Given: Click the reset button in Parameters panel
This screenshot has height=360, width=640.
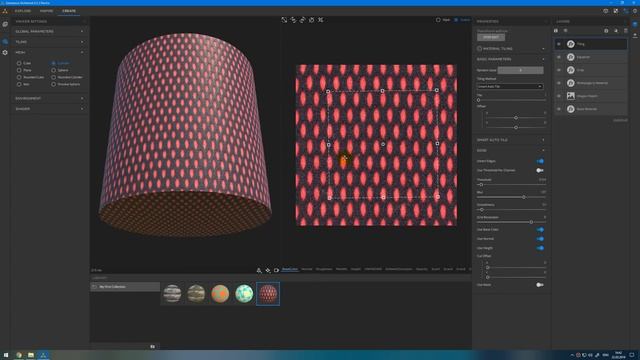Looking at the screenshot, I should click(x=491, y=37).
